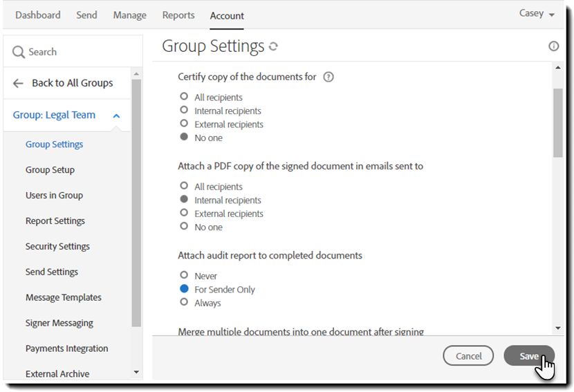The width and height of the screenshot is (574, 392).
Task: Select All recipients under Certify copy
Action: pyautogui.click(x=184, y=97)
